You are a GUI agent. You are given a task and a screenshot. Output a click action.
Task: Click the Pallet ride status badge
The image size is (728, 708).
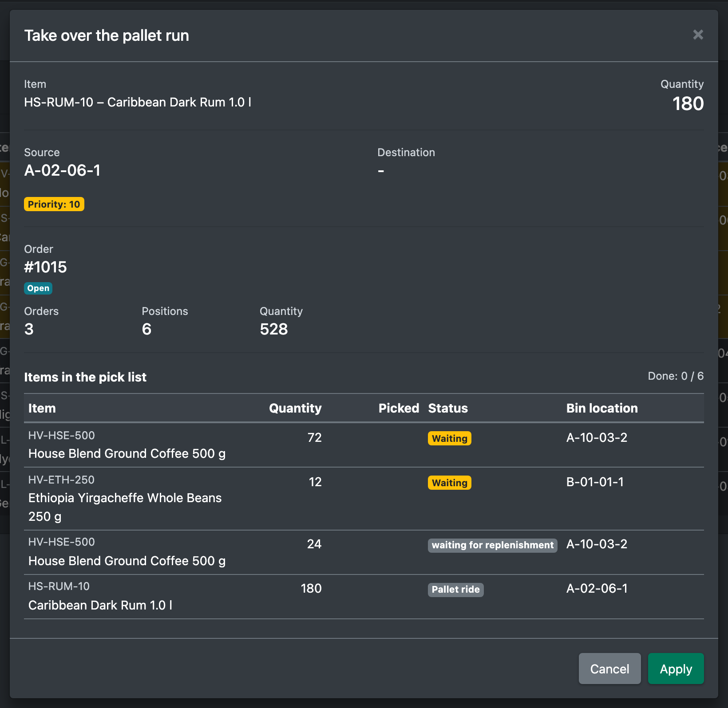click(x=456, y=590)
